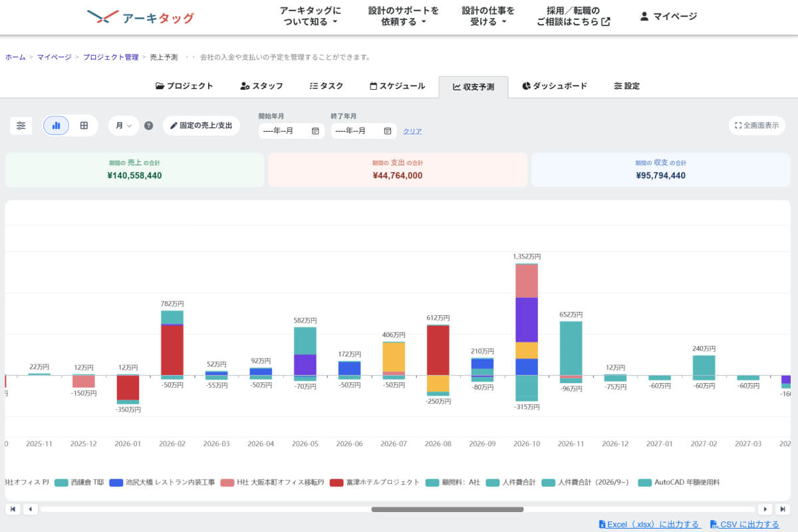Viewport: 798px width, 532px height.
Task: Toggle 顧問料: A社 legend series
Action: (453, 482)
